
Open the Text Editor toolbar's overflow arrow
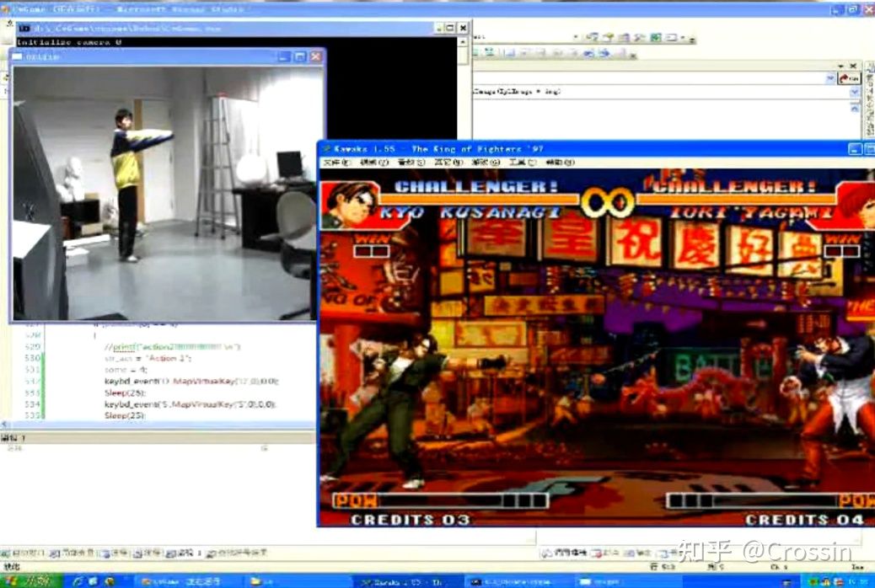pos(633,55)
